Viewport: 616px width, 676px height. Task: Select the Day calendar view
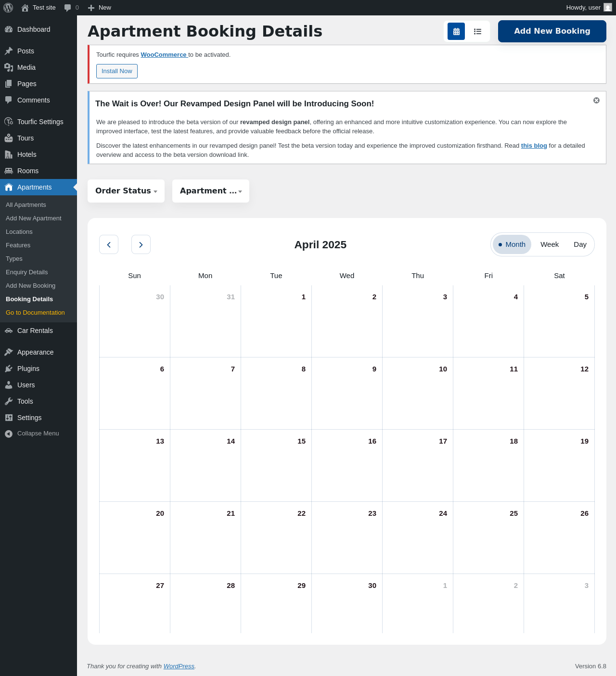pyautogui.click(x=580, y=244)
